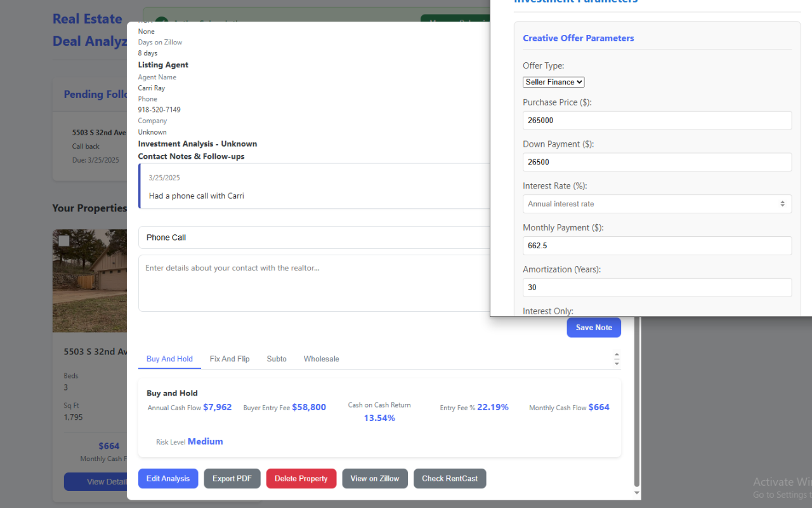Open the Offer Type dropdown
This screenshot has height=508, width=812.
(x=553, y=82)
